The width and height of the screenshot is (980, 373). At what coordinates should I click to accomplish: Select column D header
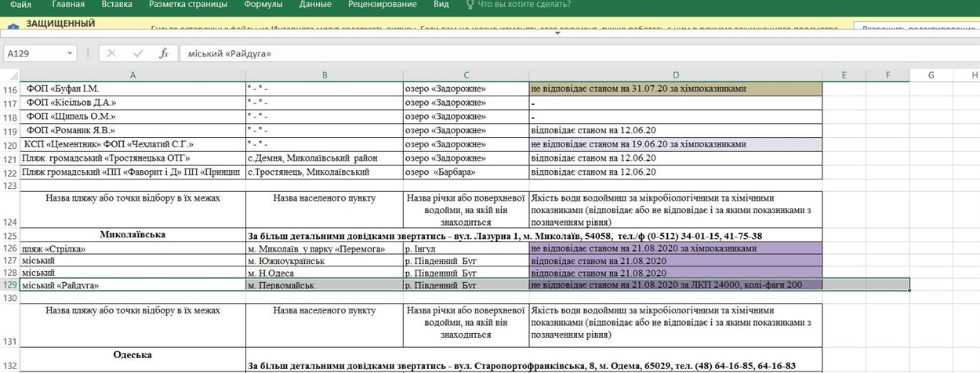[675, 75]
